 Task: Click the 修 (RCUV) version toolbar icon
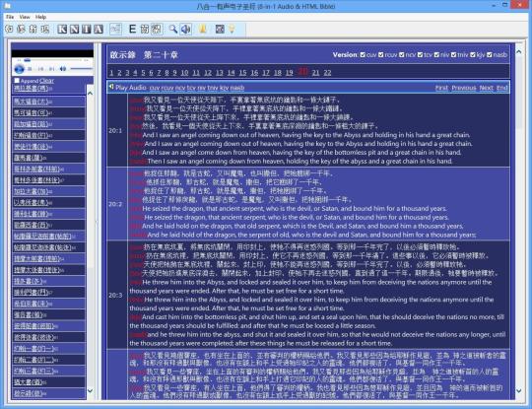click(21, 30)
